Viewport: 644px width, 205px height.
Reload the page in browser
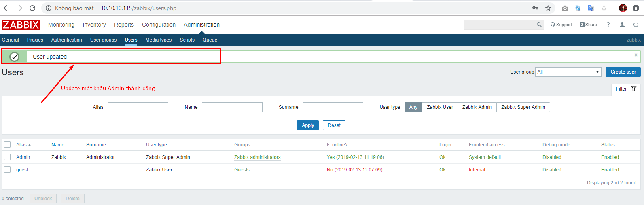pyautogui.click(x=32, y=8)
